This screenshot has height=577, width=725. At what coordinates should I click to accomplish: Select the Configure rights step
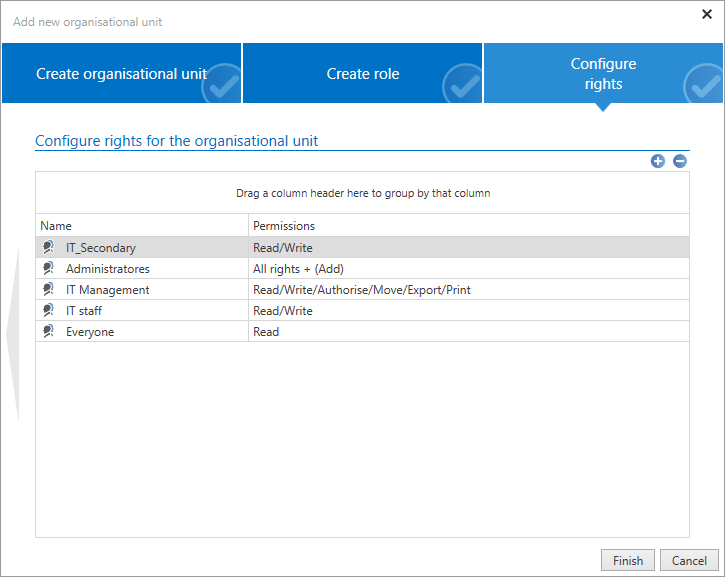(603, 73)
